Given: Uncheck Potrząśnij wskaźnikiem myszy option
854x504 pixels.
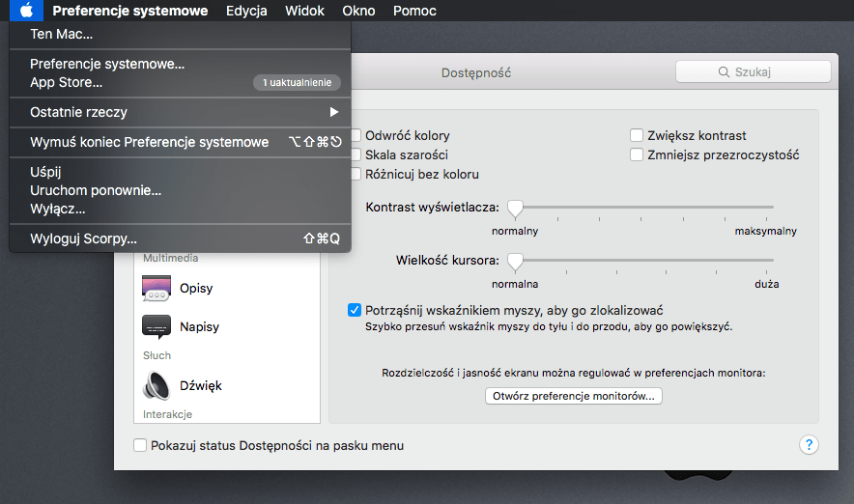Looking at the screenshot, I should click(x=355, y=311).
